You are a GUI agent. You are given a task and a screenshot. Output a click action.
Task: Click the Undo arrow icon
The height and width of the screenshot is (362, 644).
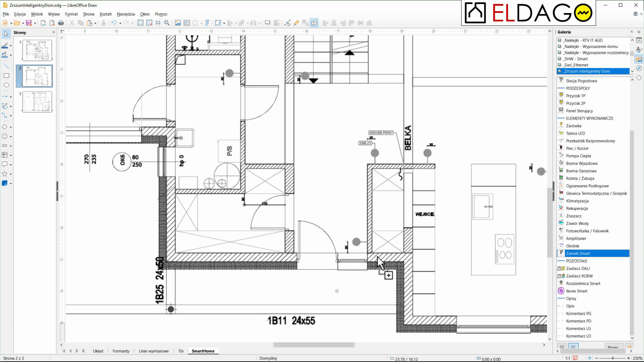pos(114,23)
